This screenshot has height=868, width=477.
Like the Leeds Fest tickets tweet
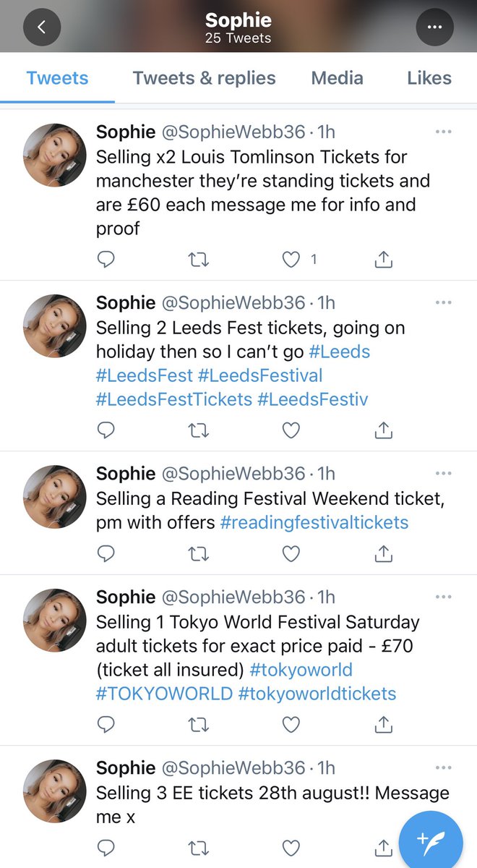click(291, 430)
